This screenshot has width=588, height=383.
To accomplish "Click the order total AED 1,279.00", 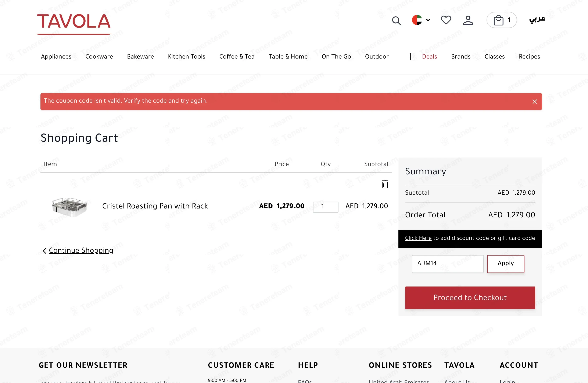I will point(511,215).
